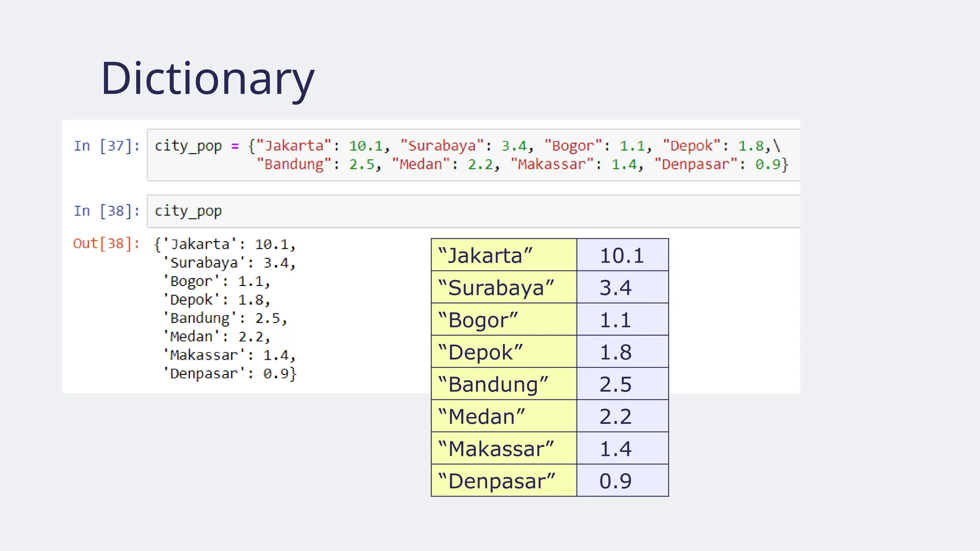Click "Depok" string in code cell 37
The height and width of the screenshot is (551, 980).
692,145
